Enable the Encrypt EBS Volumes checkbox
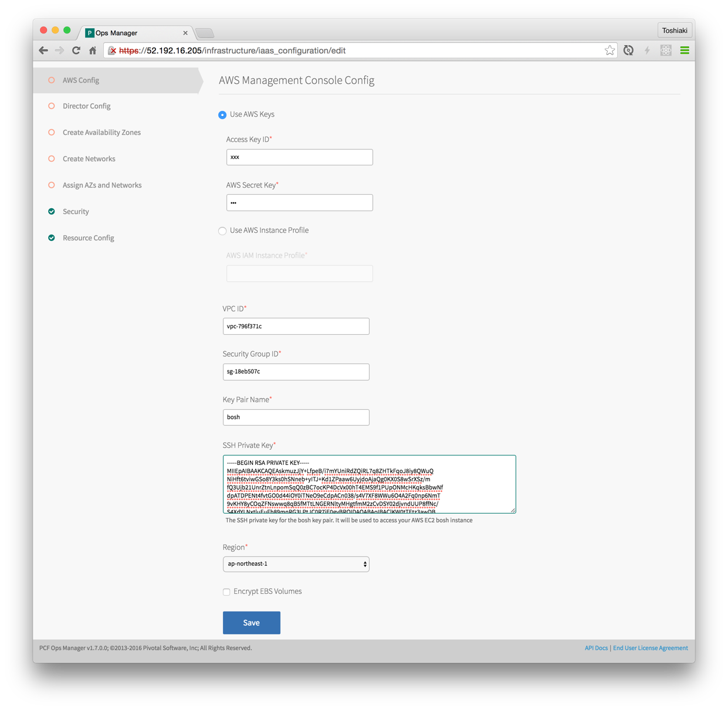 (x=226, y=592)
